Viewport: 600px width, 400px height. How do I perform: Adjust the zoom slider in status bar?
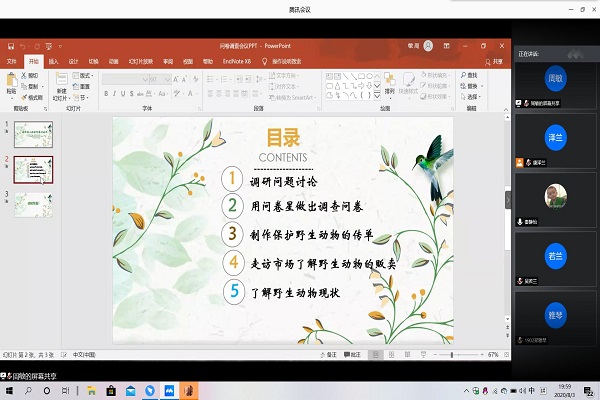[x=452, y=354]
